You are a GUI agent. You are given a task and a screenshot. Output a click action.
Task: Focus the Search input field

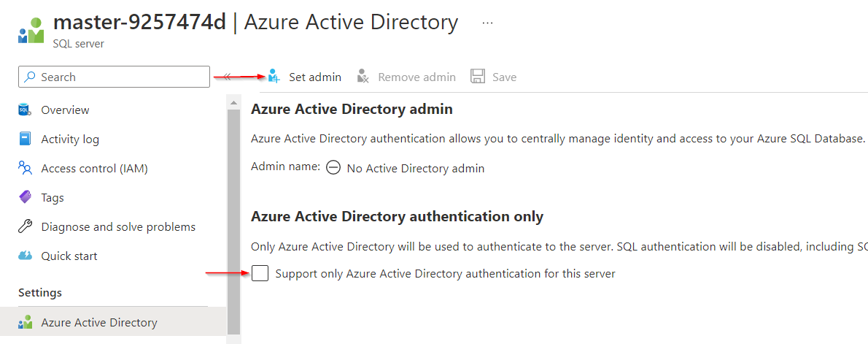tap(114, 77)
